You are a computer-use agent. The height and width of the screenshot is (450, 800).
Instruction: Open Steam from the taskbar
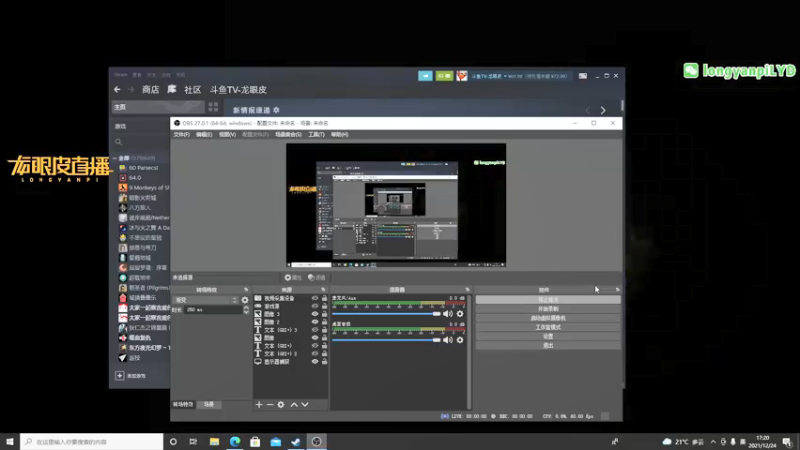296,441
